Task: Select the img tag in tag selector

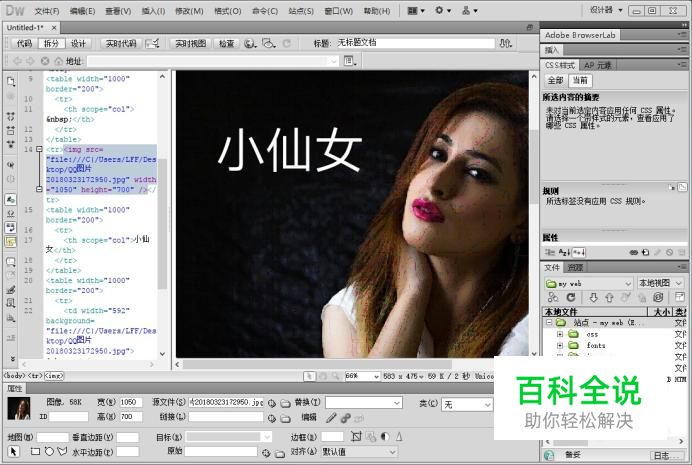Action: click(x=54, y=376)
